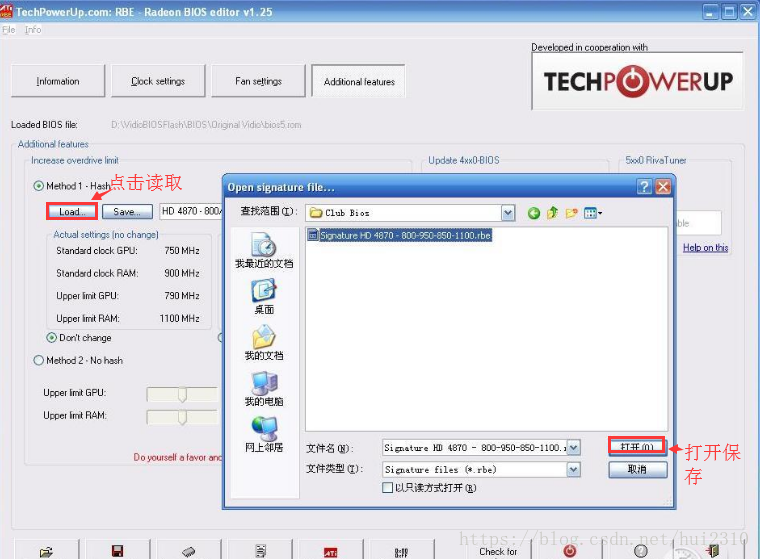Expand the 查找范围 Club Bios folder dropdown

click(507, 213)
